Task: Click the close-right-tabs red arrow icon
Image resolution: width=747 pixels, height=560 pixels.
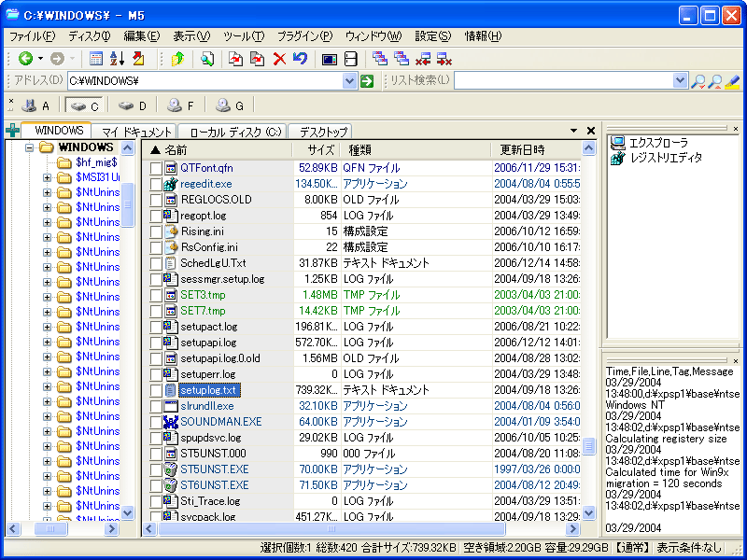Action: (444, 59)
